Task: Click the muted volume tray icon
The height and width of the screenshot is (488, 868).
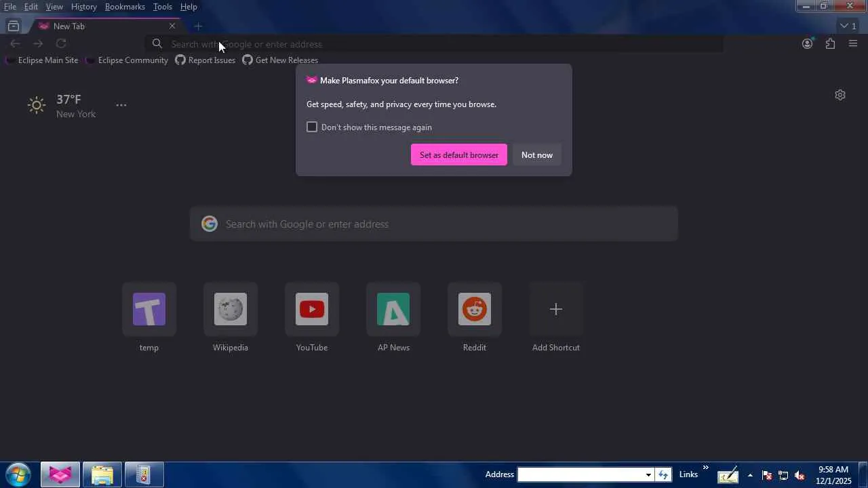Action: point(800,475)
